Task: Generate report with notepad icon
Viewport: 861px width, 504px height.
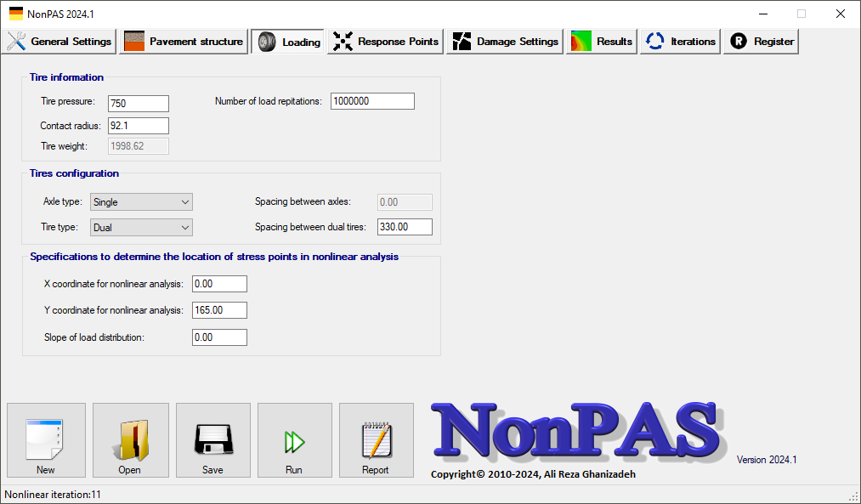Action: pos(376,439)
